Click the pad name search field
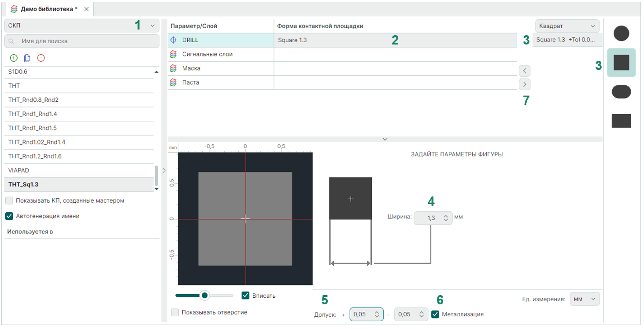The height and width of the screenshot is (329, 644). (x=86, y=41)
